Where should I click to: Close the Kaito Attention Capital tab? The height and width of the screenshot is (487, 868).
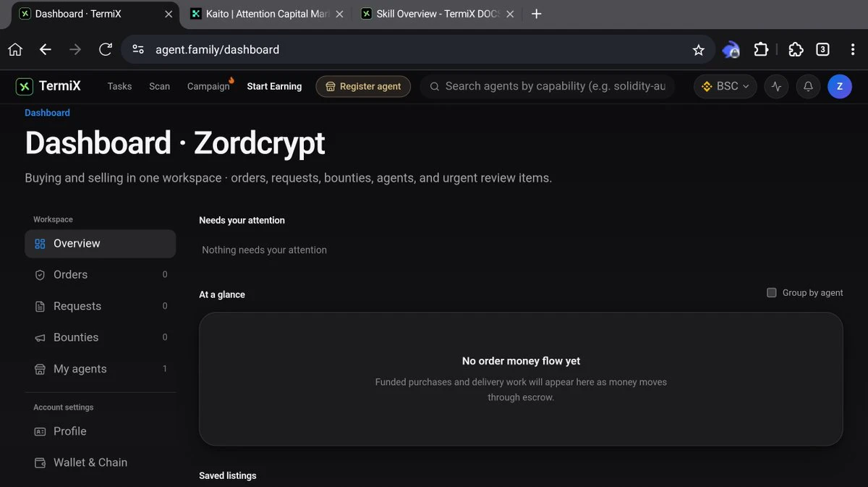click(x=339, y=14)
